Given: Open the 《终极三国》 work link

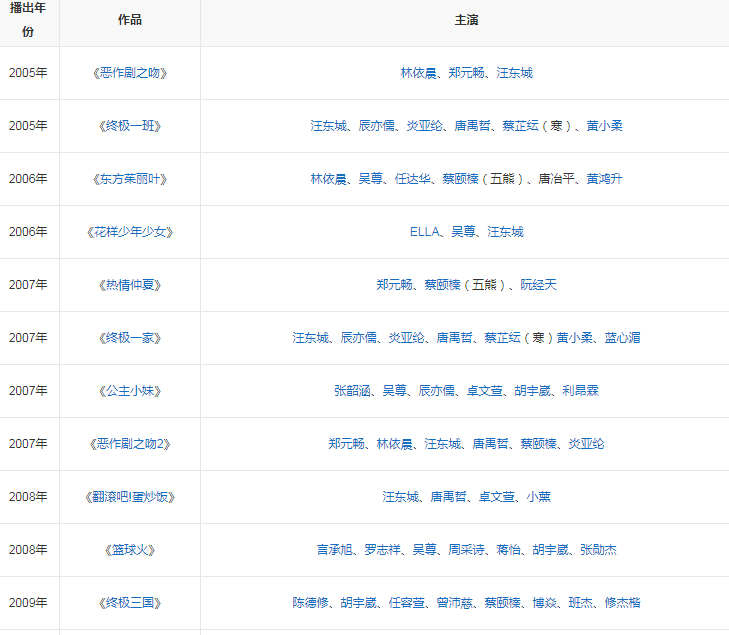Looking at the screenshot, I should (x=130, y=603).
